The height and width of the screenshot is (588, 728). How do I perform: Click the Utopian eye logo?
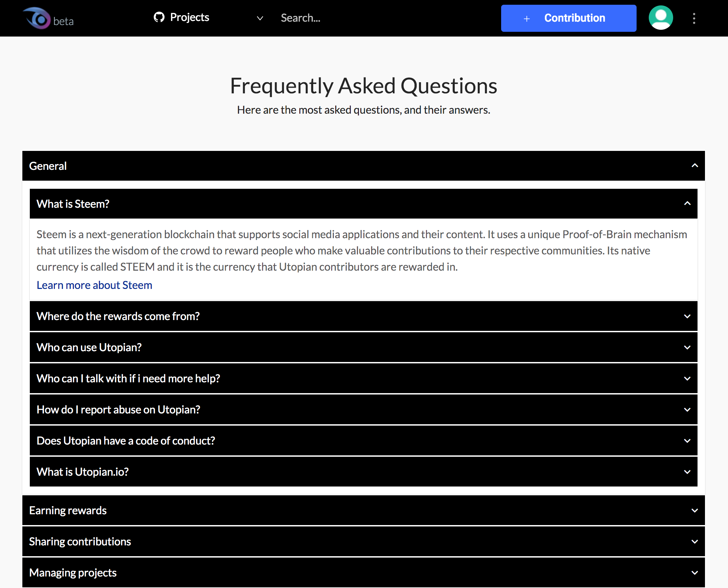pyautogui.click(x=37, y=18)
